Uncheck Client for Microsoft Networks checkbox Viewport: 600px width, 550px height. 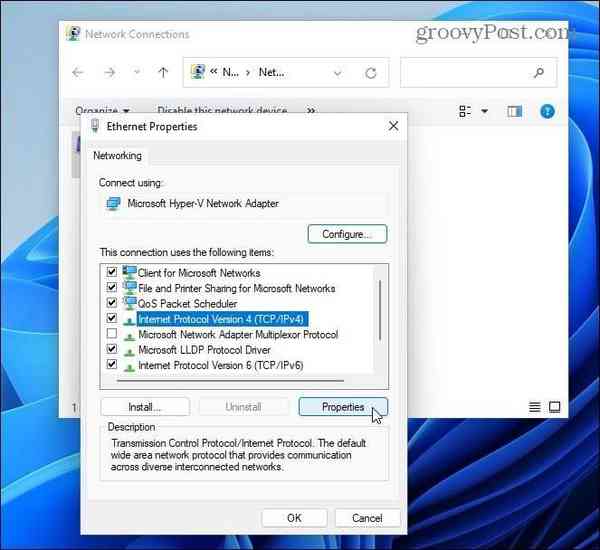tap(111, 272)
